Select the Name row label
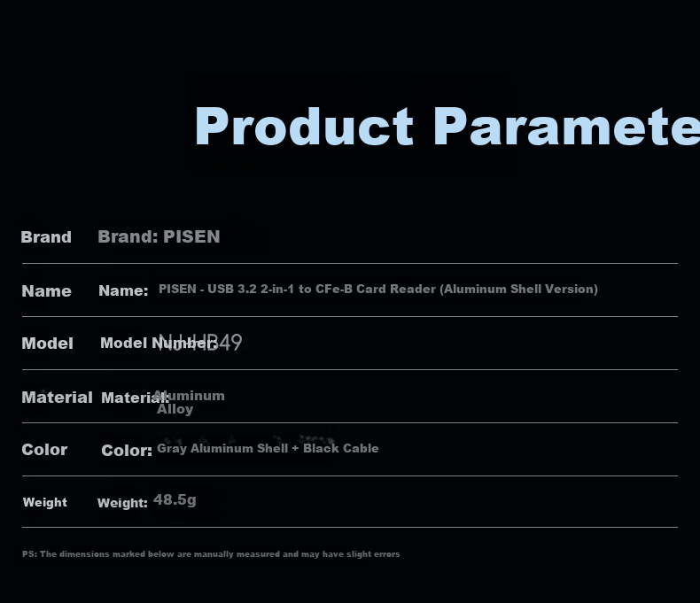The image size is (700, 603). point(46,290)
